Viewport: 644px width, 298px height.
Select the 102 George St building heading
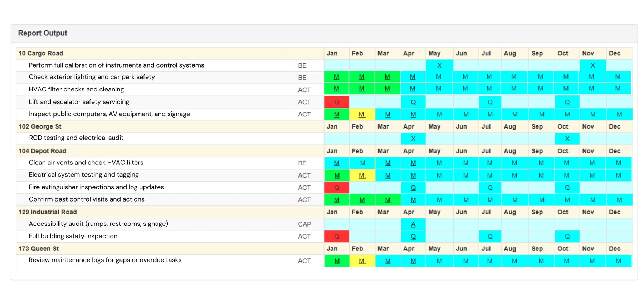pyautogui.click(x=40, y=126)
